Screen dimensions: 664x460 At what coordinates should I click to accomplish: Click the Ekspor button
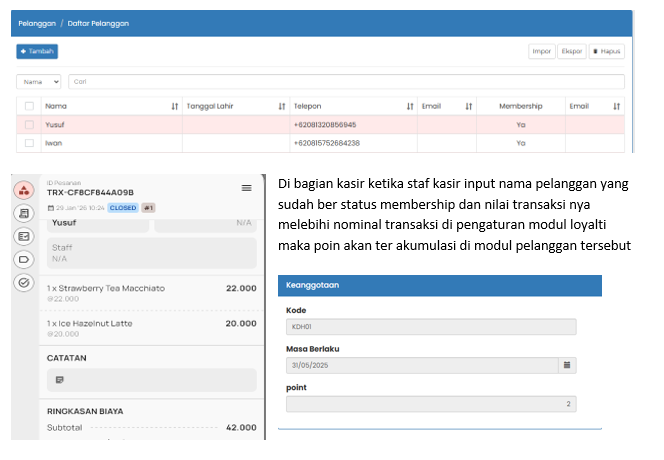coord(572,51)
